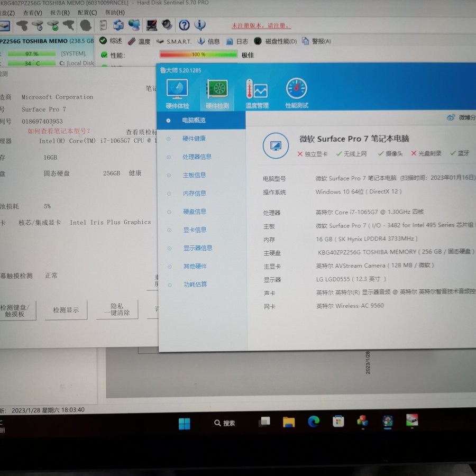Image resolution: width=476 pixels, height=476 pixels.
Task: Click the 英特尔 Wireless-AC 9560 network card value
Action: point(350,306)
